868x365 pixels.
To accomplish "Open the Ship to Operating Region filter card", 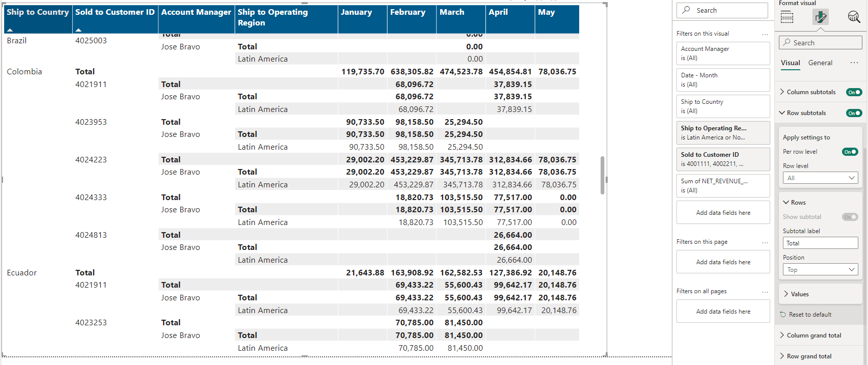I will (723, 133).
